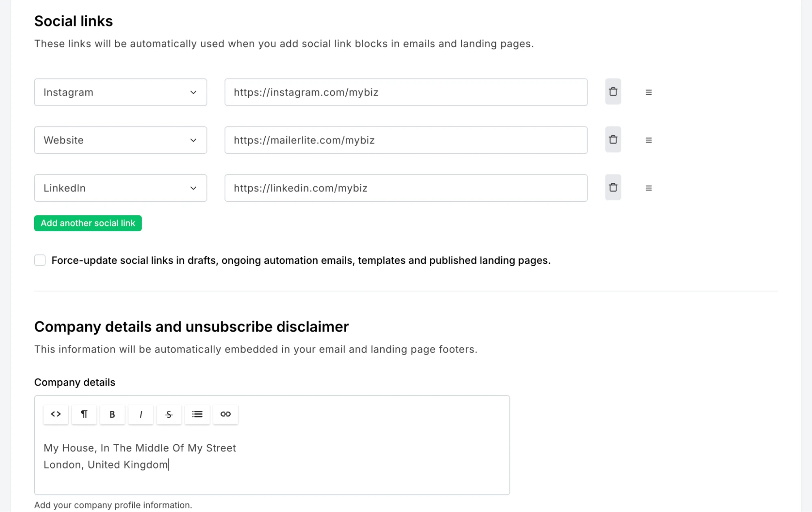The height and width of the screenshot is (512, 812).
Task: Insert a bulleted list in editor
Action: 197,414
